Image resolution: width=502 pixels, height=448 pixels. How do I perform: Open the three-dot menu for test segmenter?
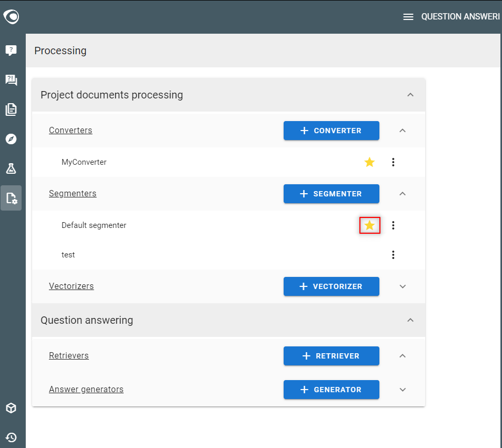point(393,255)
